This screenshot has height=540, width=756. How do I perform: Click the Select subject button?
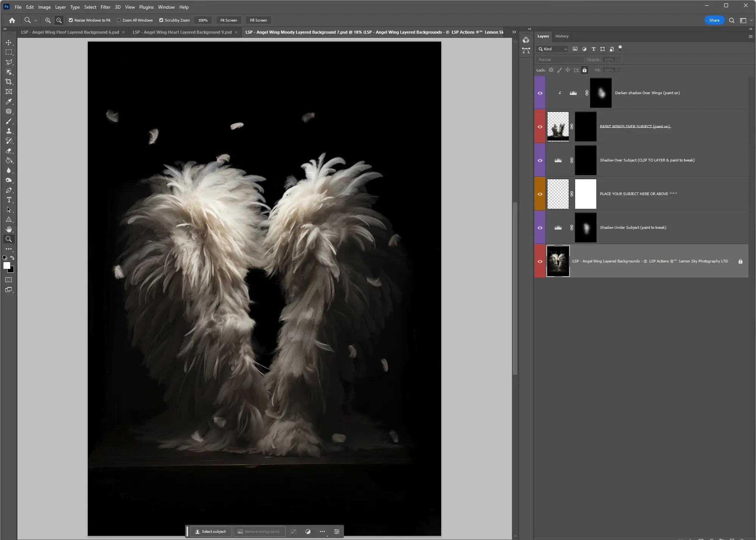[x=210, y=531]
